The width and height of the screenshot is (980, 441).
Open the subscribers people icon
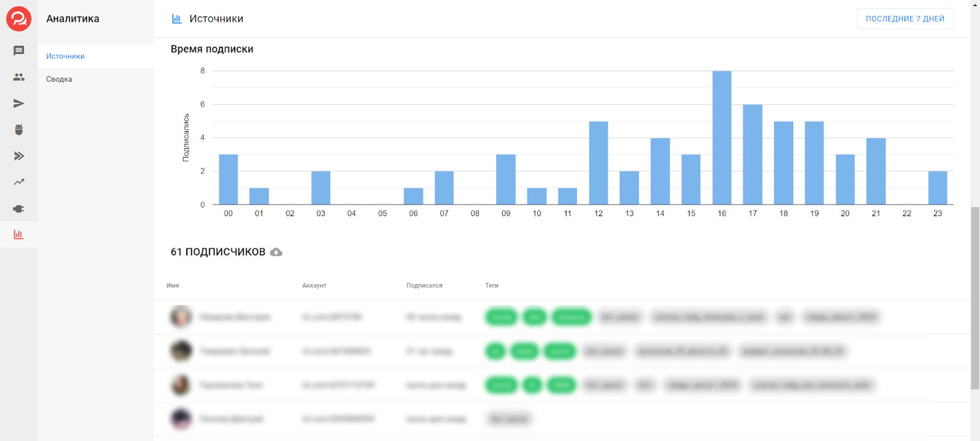(18, 77)
